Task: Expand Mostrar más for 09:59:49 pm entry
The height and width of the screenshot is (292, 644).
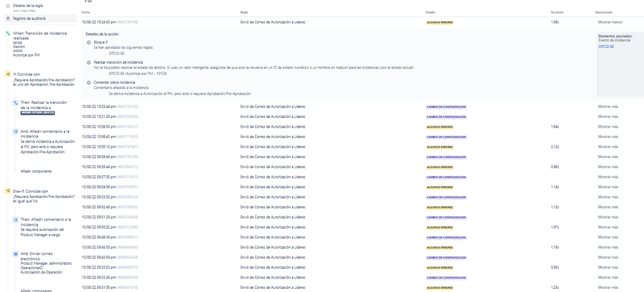Action: (608, 157)
